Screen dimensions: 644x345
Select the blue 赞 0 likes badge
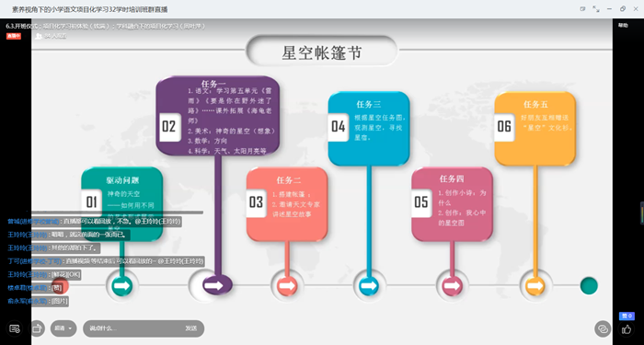tap(627, 316)
